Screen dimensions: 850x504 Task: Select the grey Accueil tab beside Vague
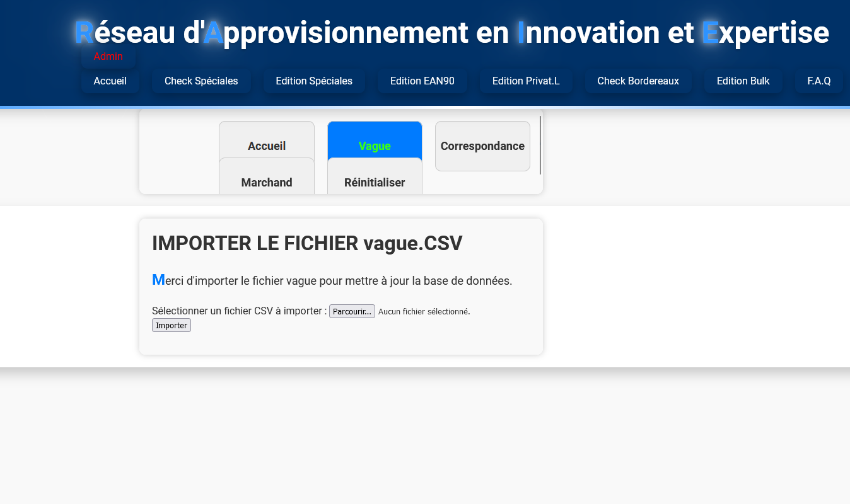click(266, 141)
